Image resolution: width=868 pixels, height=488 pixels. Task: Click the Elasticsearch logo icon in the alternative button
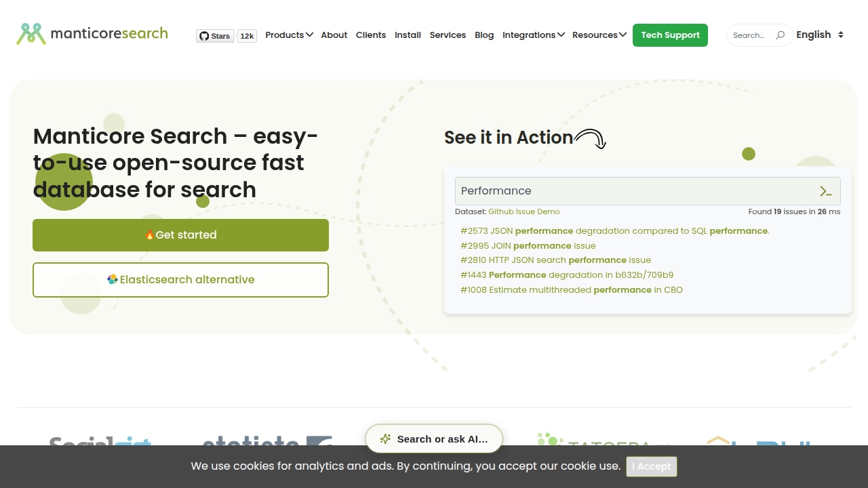click(x=113, y=279)
